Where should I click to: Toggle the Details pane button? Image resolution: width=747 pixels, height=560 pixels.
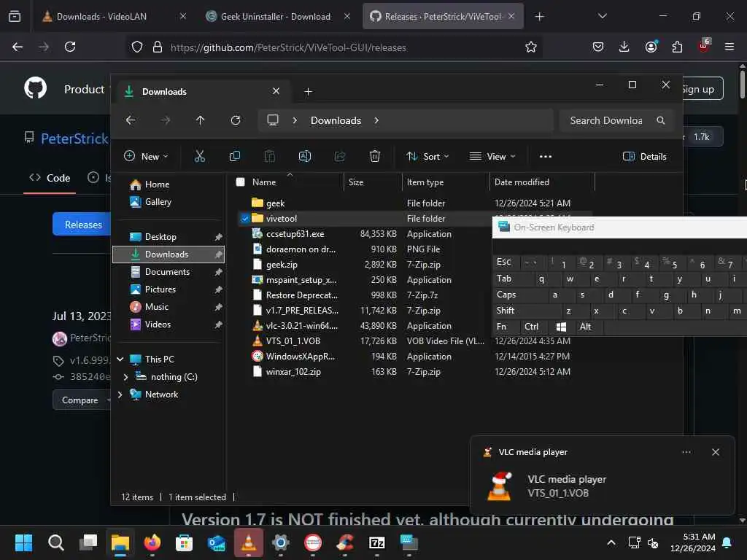point(645,156)
